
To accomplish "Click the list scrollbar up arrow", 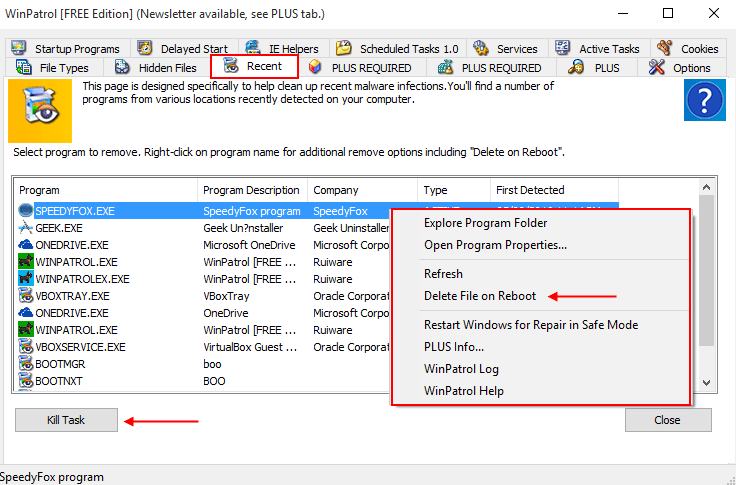I will click(x=706, y=187).
